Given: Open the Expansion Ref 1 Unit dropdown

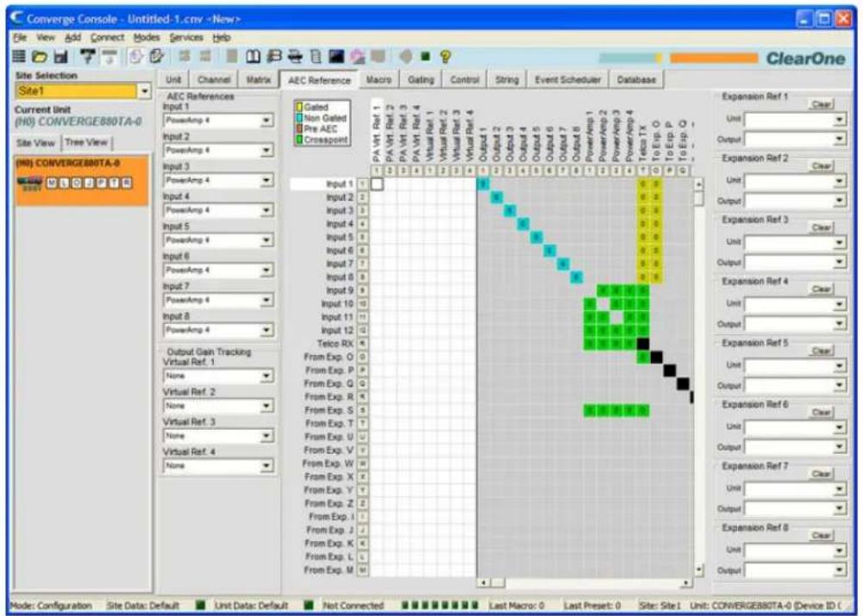Looking at the screenshot, I should coord(839,120).
